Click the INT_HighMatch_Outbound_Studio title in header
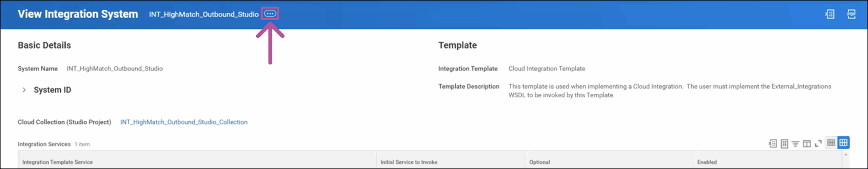The image size is (868, 169). (x=204, y=14)
